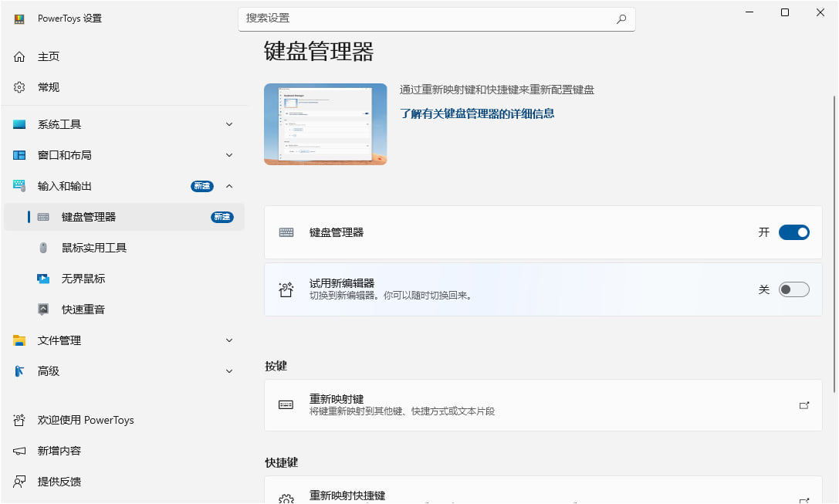Click the 鼠标实用工具 mouse icon
The image size is (839, 504).
click(43, 248)
